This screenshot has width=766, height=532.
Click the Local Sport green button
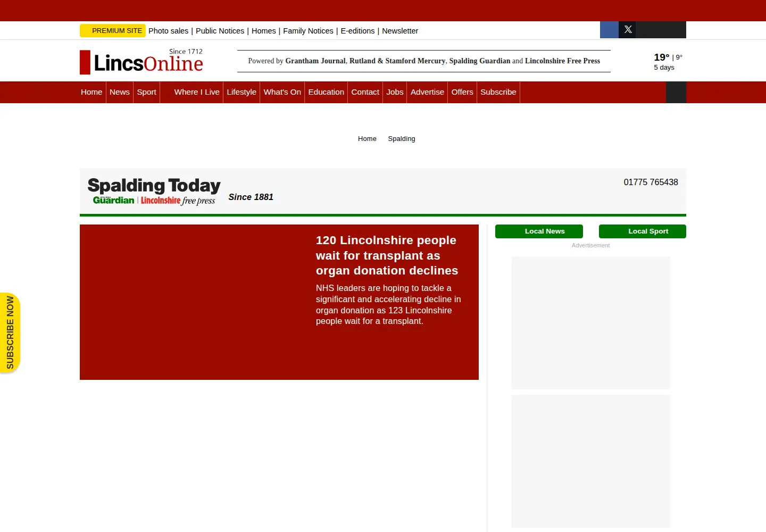pyautogui.click(x=643, y=231)
